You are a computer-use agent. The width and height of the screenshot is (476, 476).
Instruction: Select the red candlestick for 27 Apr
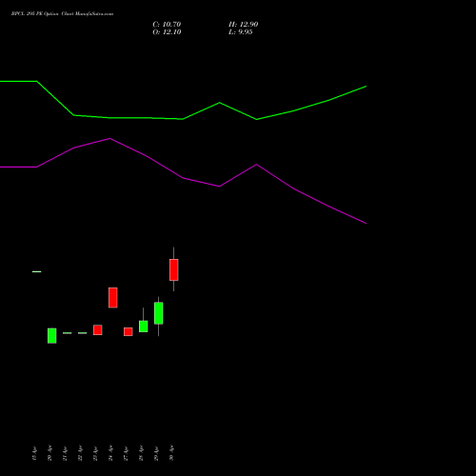pyautogui.click(x=129, y=331)
